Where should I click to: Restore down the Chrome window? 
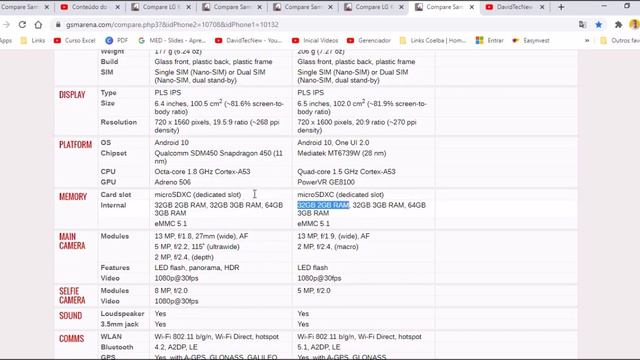627,6
